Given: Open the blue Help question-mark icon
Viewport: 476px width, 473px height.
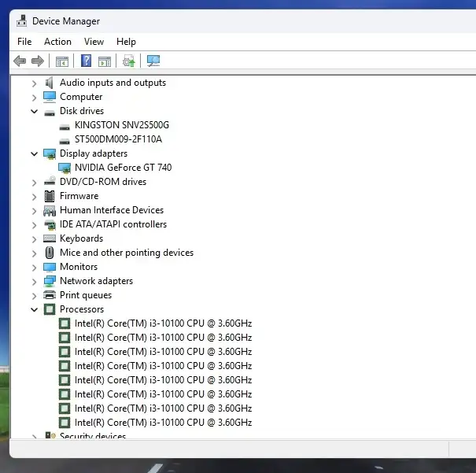Looking at the screenshot, I should pos(87,61).
